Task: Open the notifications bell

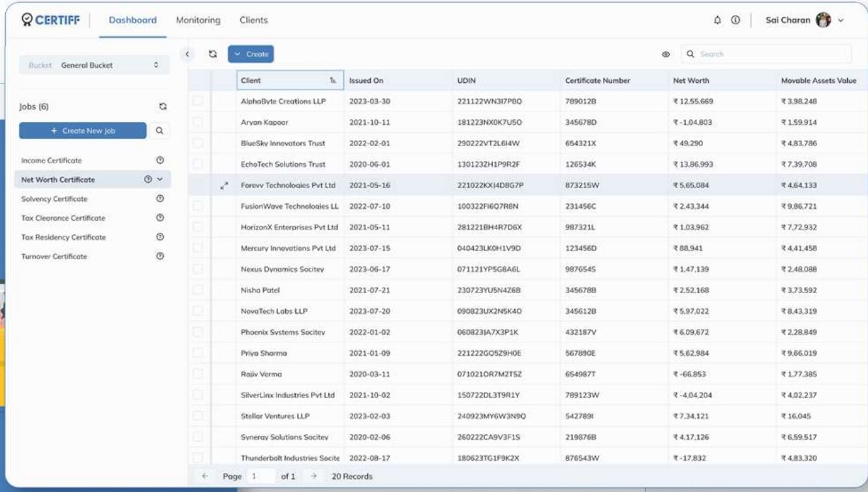Action: click(719, 20)
